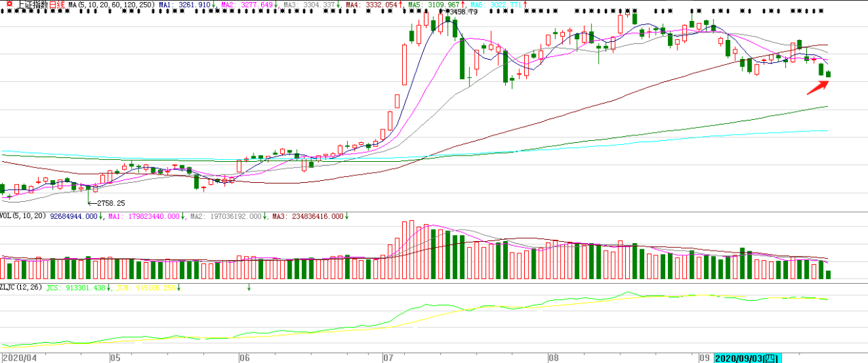The image size is (868, 363).
Task: Select the JCS: 913301.438 value
Action: click(x=76, y=288)
